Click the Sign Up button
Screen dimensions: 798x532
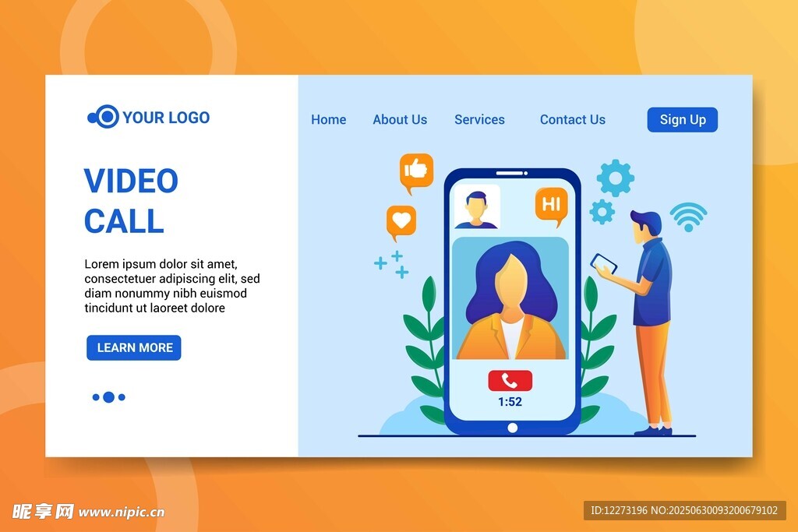pyautogui.click(x=682, y=119)
